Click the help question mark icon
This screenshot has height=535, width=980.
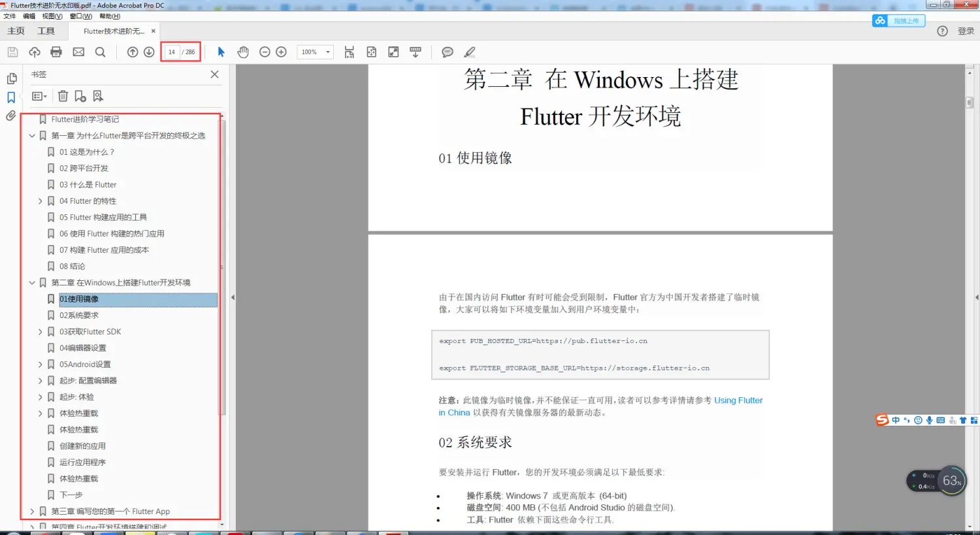(942, 31)
